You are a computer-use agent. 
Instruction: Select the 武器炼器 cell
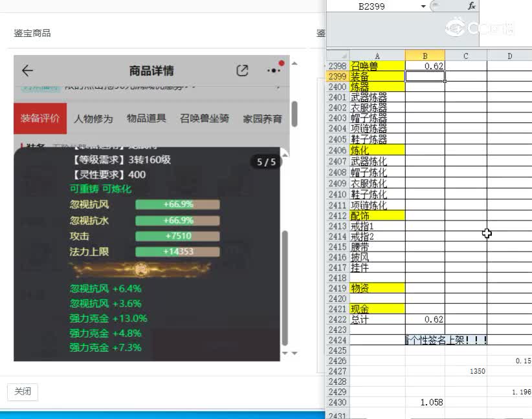377,97
